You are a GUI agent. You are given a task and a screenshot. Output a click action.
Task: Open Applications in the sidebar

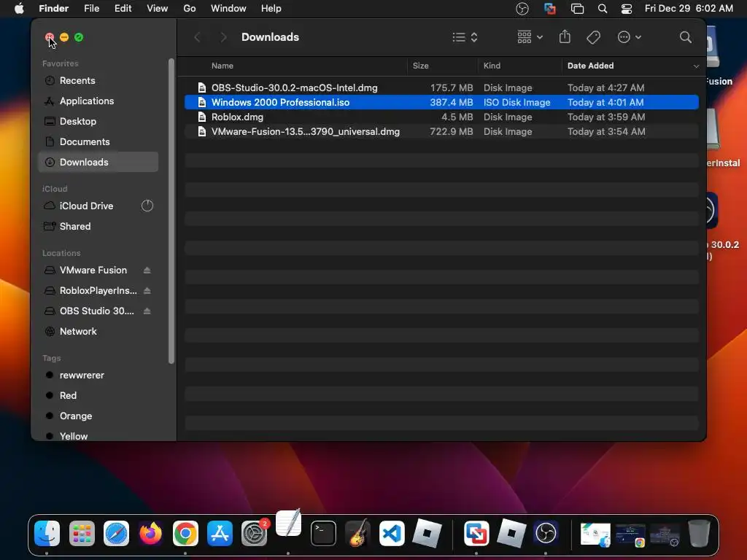pos(98,101)
